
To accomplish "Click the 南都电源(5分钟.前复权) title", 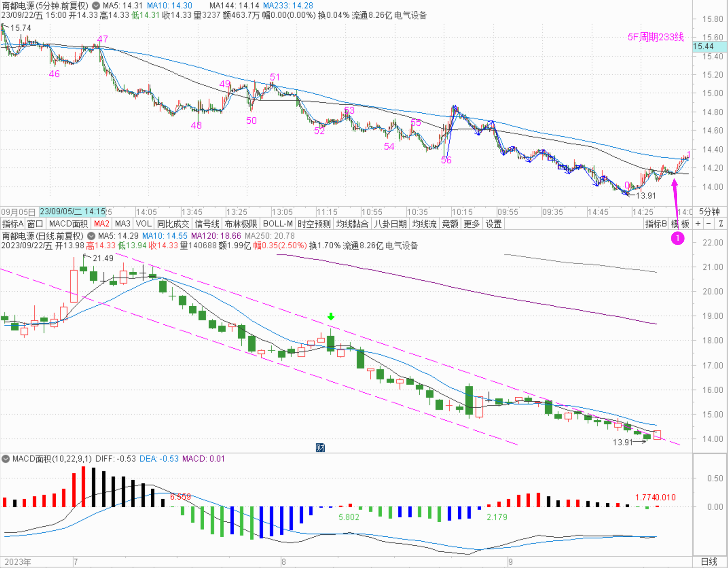I will tap(45, 6).
